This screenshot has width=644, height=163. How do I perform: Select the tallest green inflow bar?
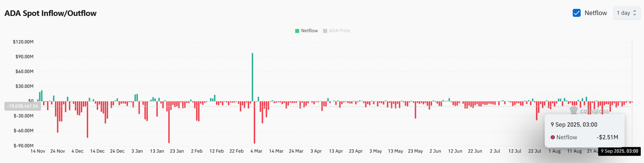pyautogui.click(x=252, y=77)
